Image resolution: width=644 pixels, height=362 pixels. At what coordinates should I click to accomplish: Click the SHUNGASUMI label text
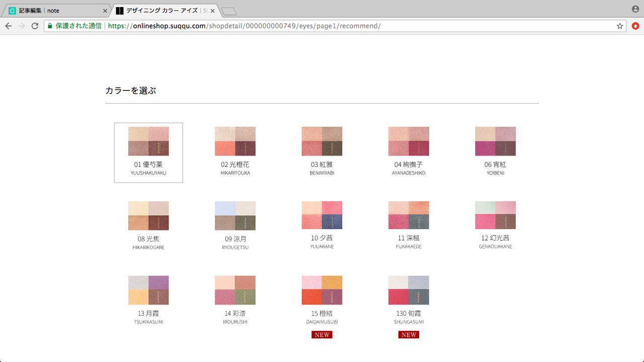[409, 322]
